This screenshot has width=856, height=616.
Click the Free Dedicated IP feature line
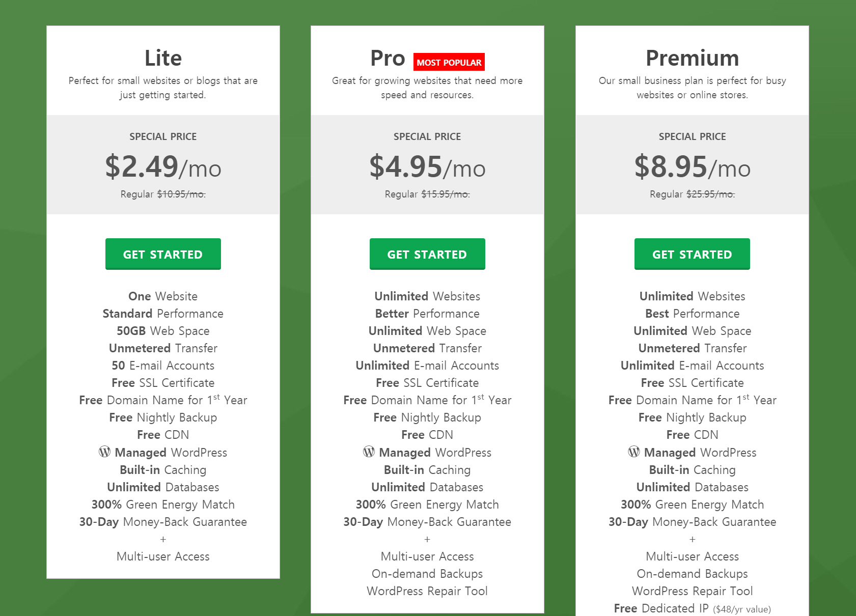[692, 608]
